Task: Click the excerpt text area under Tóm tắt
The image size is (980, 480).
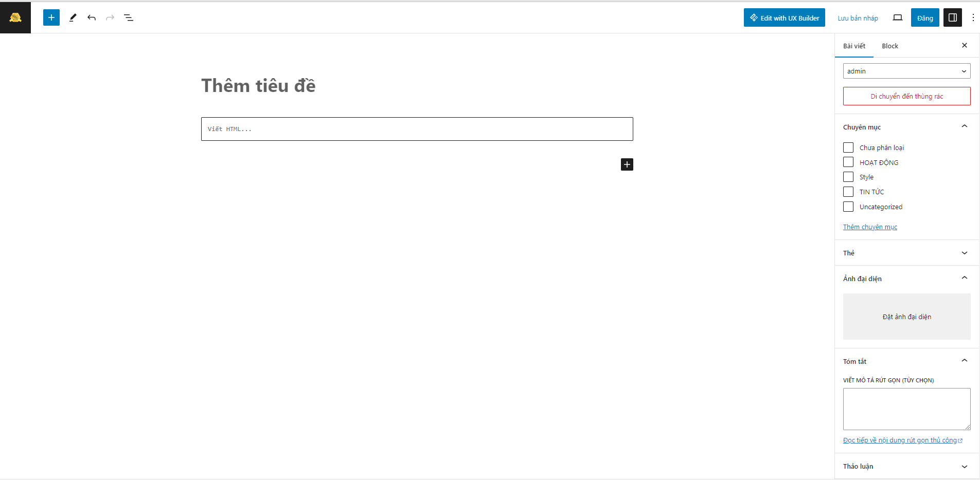Action: [906, 409]
